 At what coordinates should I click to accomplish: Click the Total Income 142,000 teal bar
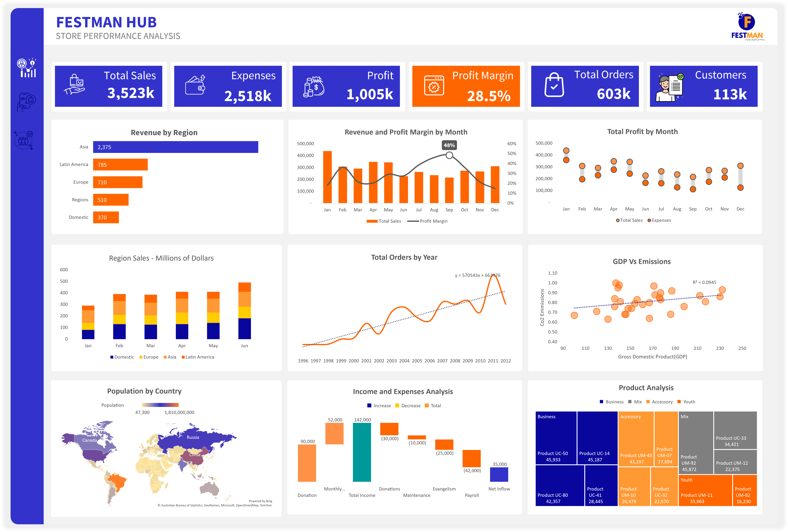click(362, 452)
